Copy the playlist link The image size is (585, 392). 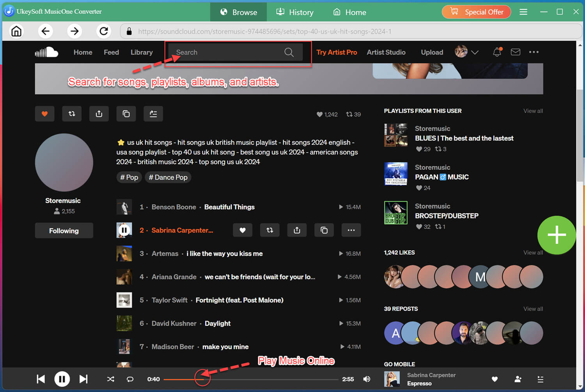pos(126,114)
